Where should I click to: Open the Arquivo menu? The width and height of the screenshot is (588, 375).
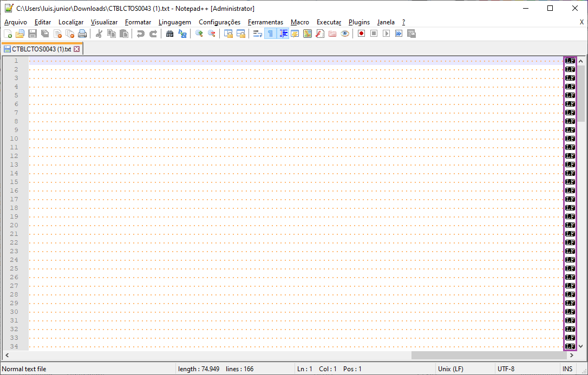16,22
